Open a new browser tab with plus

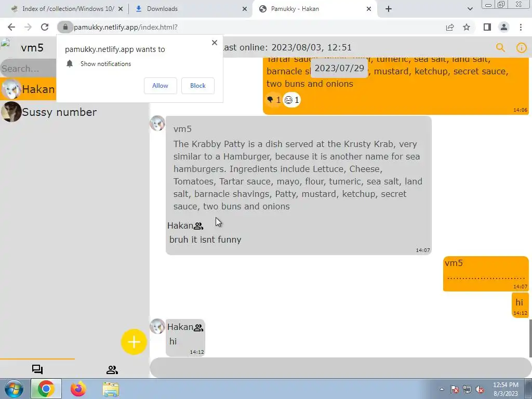coord(389,9)
